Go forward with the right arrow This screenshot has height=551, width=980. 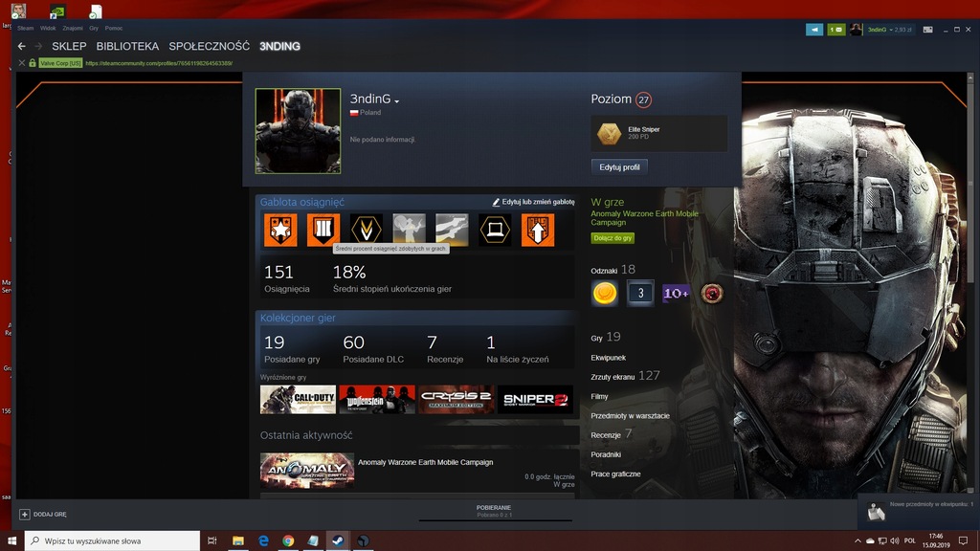pyautogui.click(x=38, y=46)
